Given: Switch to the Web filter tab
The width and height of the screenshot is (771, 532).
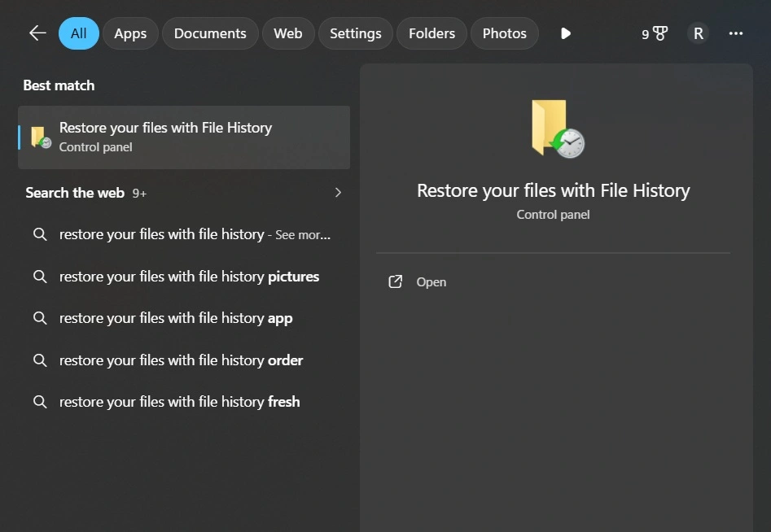Looking at the screenshot, I should point(288,33).
